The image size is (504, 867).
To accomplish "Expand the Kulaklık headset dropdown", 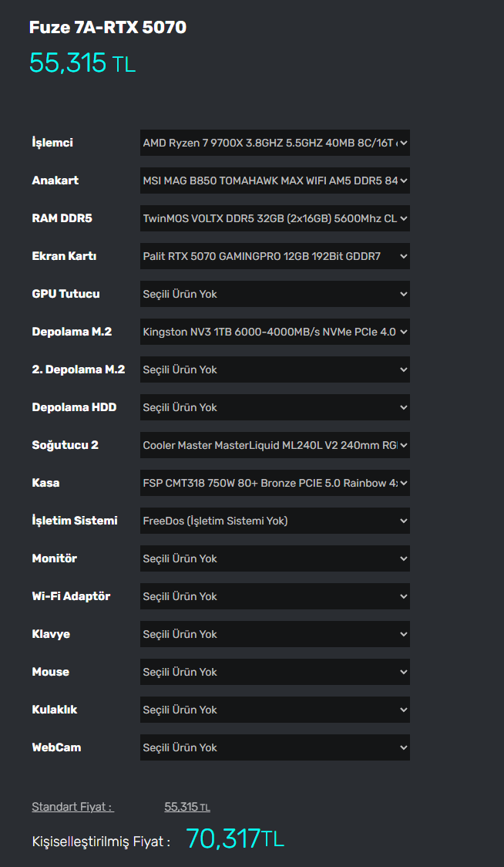I will [x=274, y=710].
